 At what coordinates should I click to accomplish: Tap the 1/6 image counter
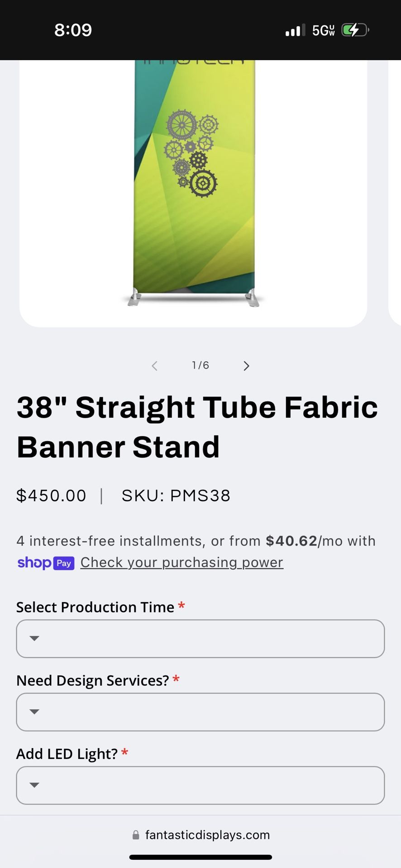tap(200, 365)
